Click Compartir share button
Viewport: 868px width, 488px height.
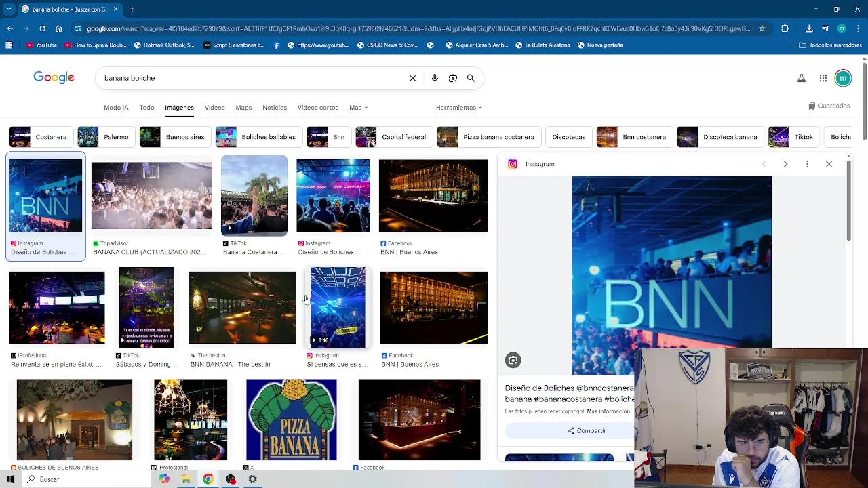(587, 431)
